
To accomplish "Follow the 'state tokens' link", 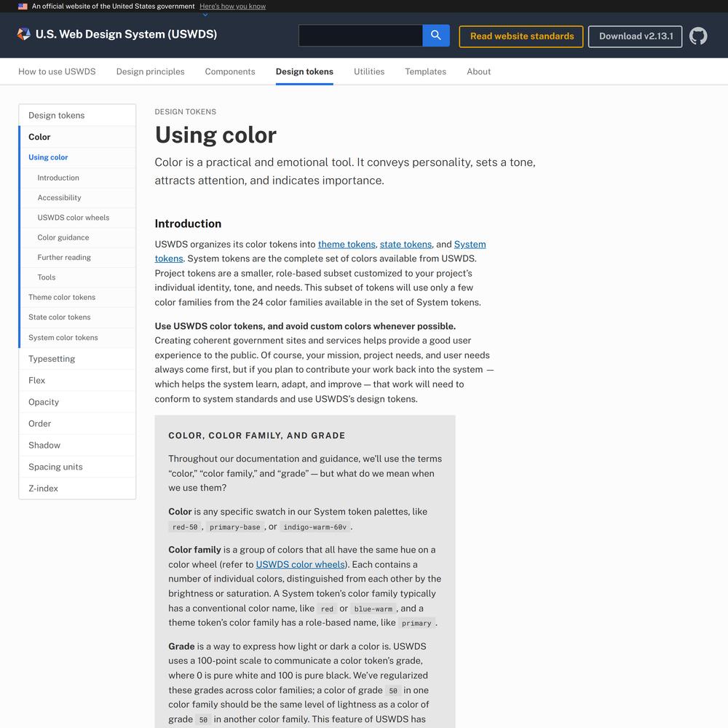I will click(405, 244).
